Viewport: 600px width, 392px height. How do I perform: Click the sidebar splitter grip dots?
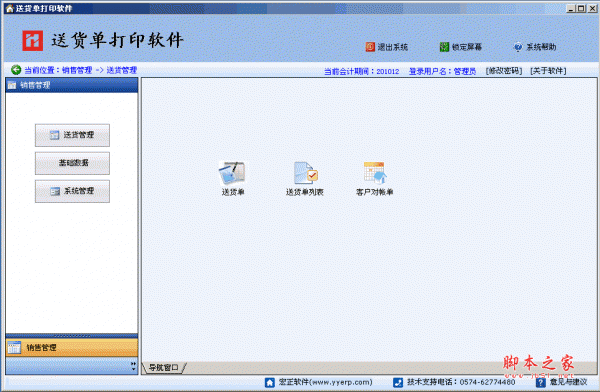tap(72, 336)
